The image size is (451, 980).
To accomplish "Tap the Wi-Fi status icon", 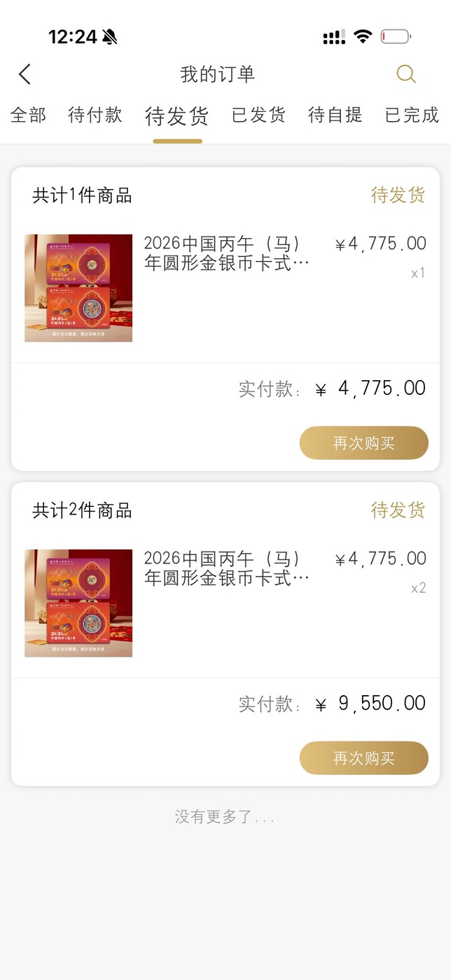I will 363,36.
